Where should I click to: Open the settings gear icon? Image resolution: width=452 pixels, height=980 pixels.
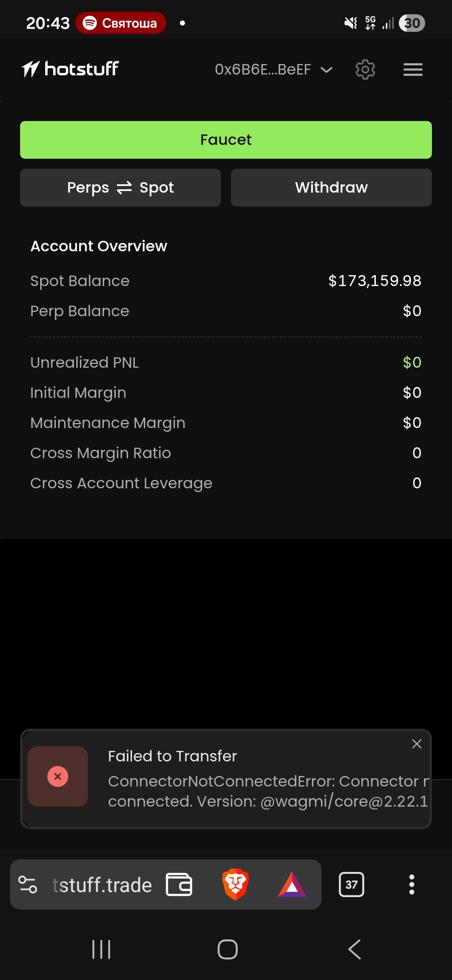[x=365, y=70]
